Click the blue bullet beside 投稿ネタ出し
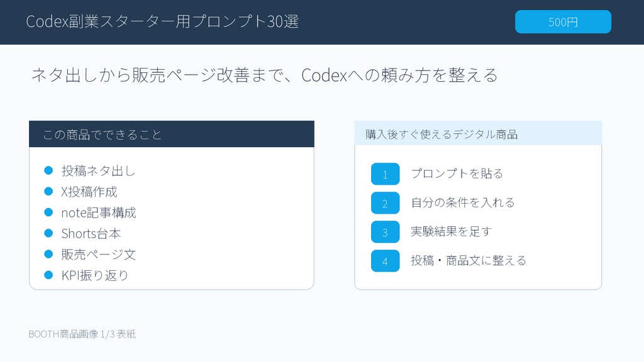This screenshot has width=644, height=362. click(48, 170)
